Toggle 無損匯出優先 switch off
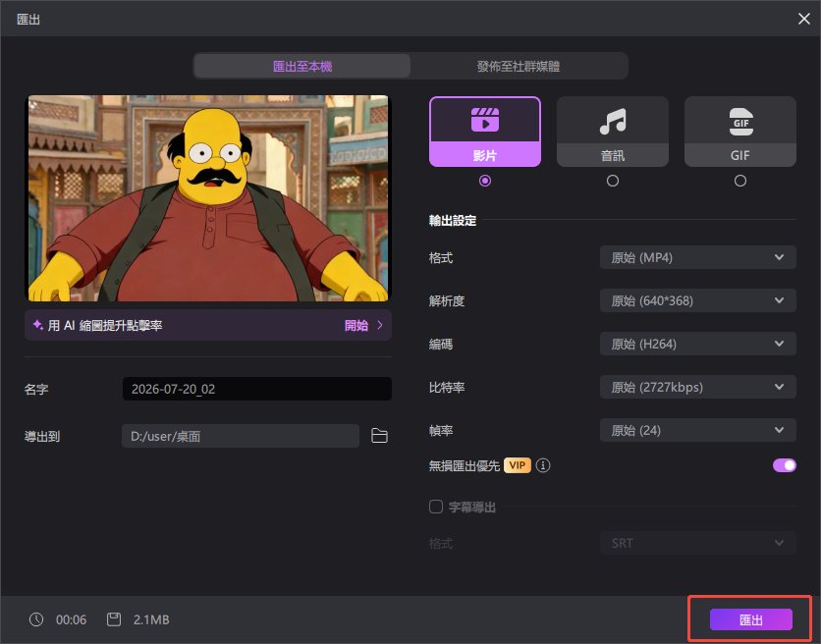821x644 pixels. click(x=785, y=465)
